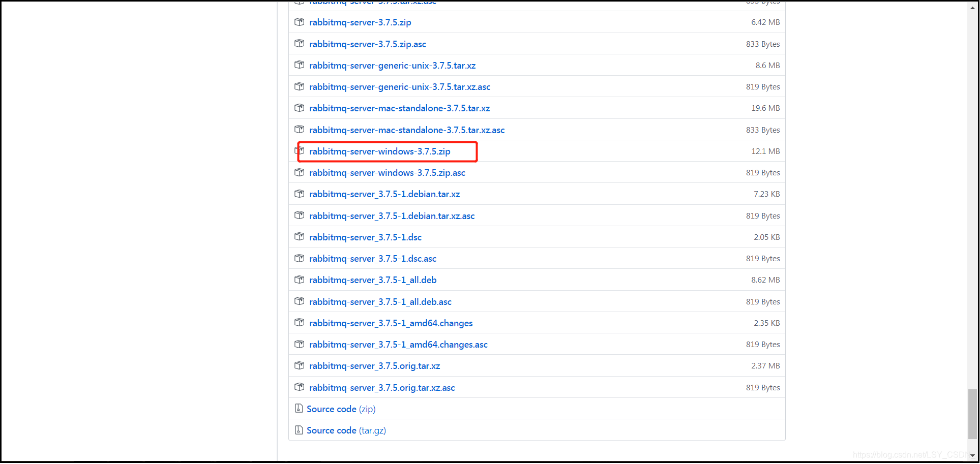The height and width of the screenshot is (464, 980).
Task: Click package icon beside rabbitmq-server-3.7.5.zip.asc
Action: coord(300,44)
